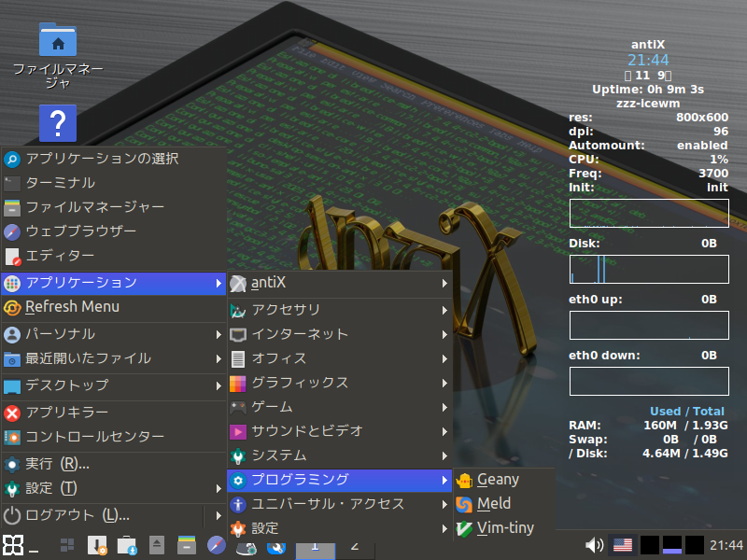Open the blue question mark help icon on desktop
The width and height of the screenshot is (747, 560).
pos(58,123)
